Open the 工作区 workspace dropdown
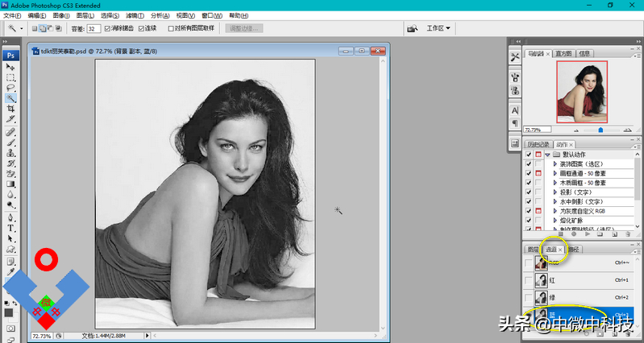Image resolution: width=644 pixels, height=343 pixels. pyautogui.click(x=438, y=29)
